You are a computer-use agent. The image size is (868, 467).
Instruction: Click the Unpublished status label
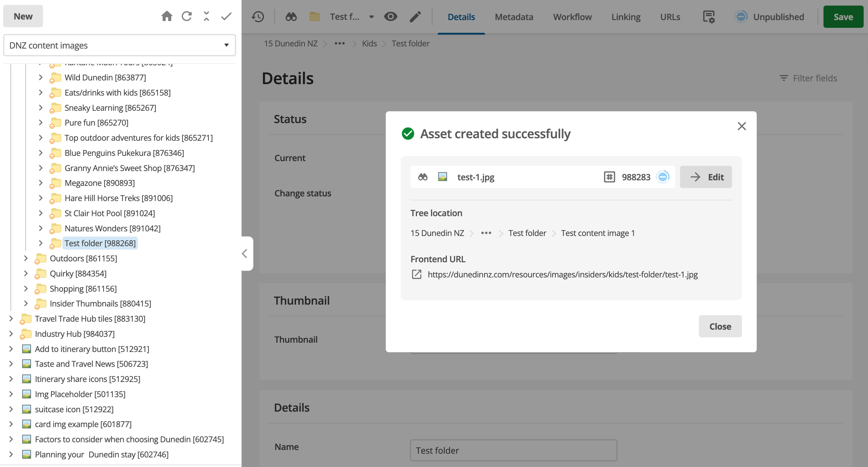(778, 17)
